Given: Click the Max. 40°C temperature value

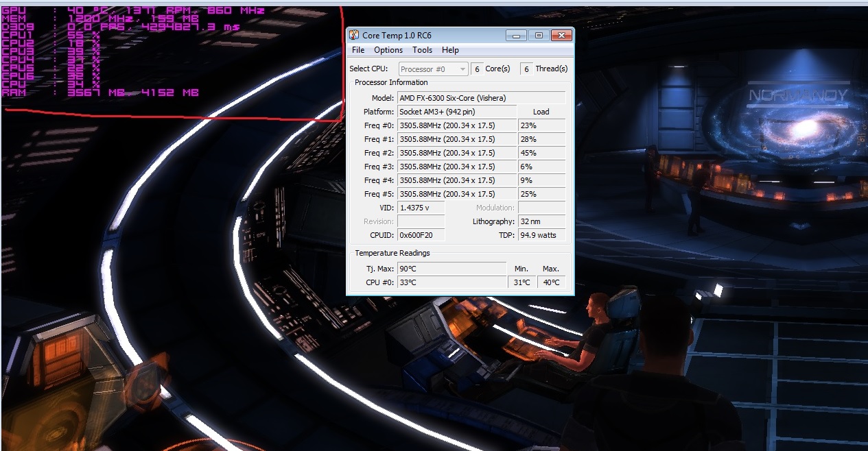Looking at the screenshot, I should tap(551, 282).
